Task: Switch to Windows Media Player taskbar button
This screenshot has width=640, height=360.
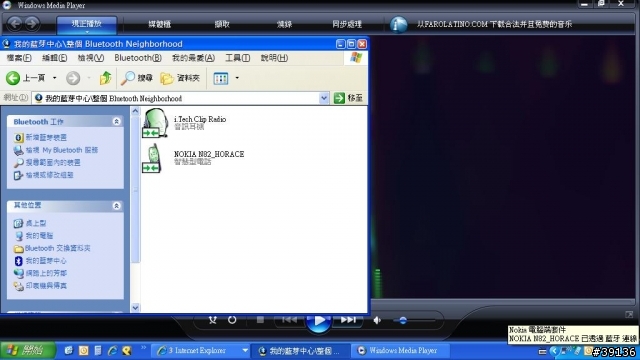Action: (x=399, y=351)
